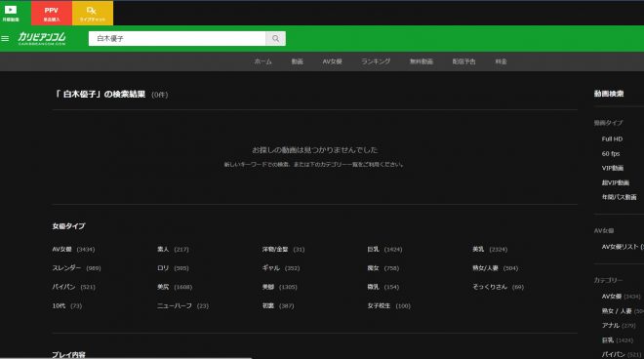Open そっくりさん (69) category link
Viewport: 644px width, 359px height.
pyautogui.click(x=498, y=287)
